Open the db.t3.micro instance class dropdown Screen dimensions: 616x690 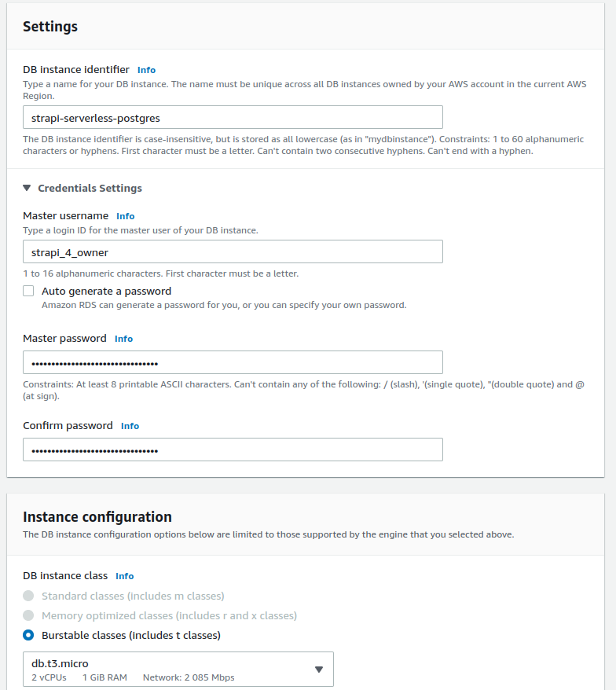pyautogui.click(x=178, y=668)
